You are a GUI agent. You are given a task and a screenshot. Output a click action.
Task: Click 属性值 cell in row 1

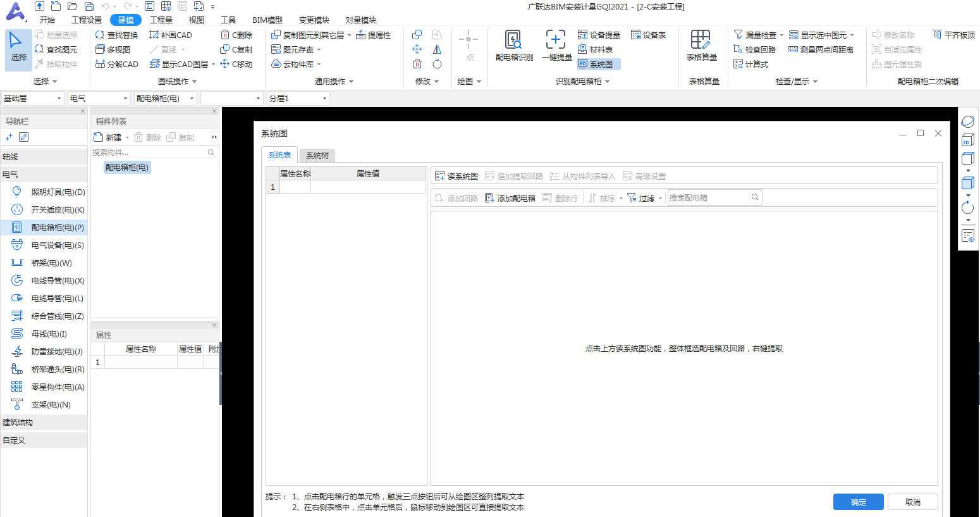click(x=368, y=187)
